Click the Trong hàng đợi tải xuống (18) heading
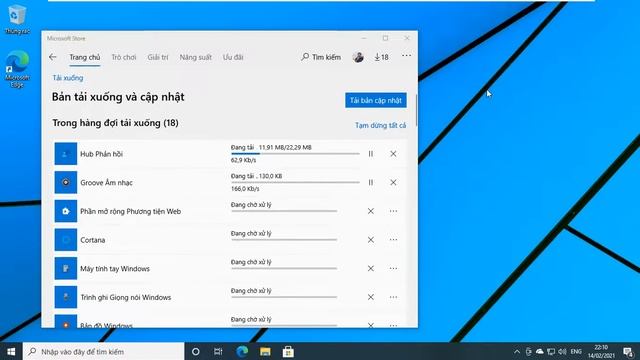 tap(115, 123)
